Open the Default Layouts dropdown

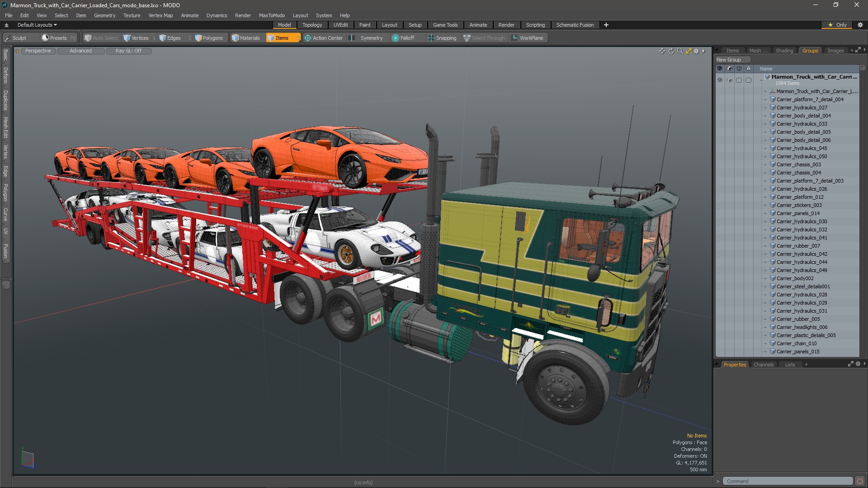(37, 25)
